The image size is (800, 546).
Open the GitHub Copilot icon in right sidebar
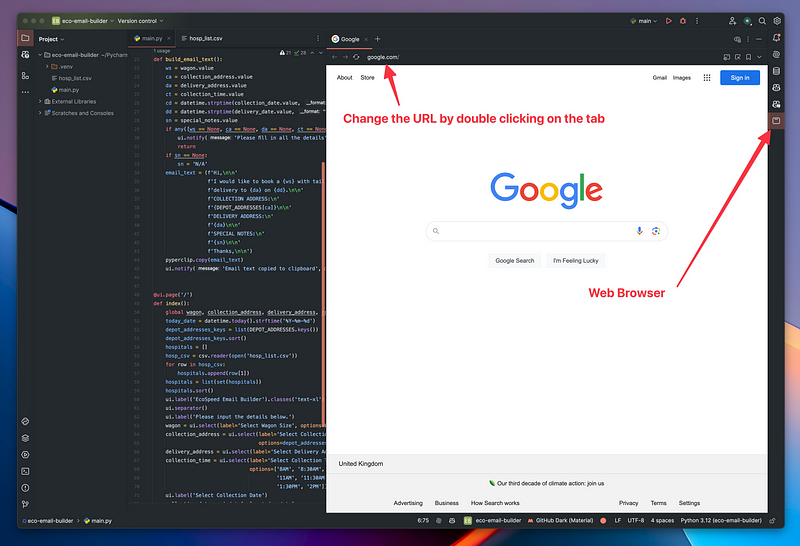tap(776, 88)
